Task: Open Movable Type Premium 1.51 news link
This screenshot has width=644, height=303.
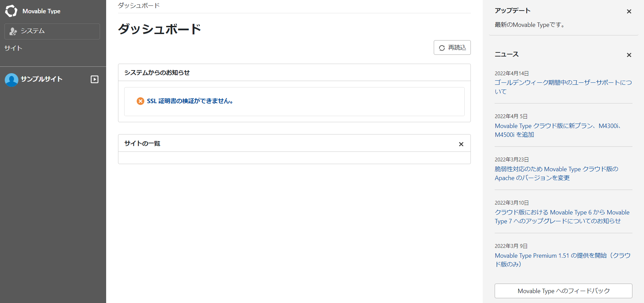Action: click(563, 260)
